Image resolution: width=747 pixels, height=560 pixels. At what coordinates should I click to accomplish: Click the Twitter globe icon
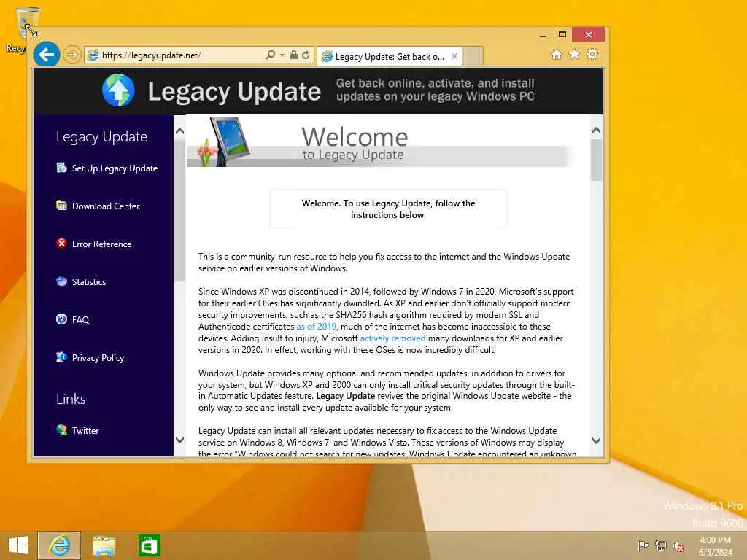[x=61, y=430]
